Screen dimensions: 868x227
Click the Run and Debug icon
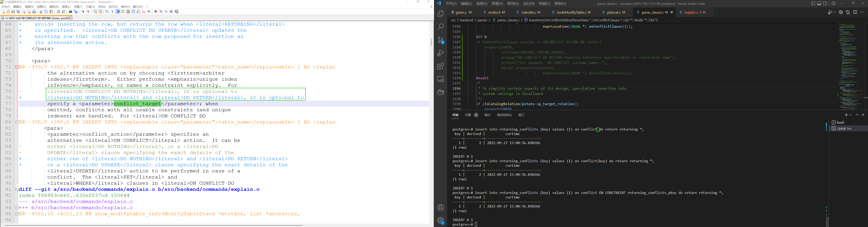coord(440,53)
